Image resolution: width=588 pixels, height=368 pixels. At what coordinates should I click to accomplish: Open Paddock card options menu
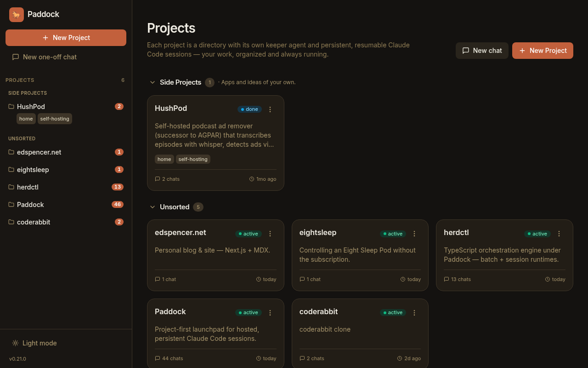270,313
